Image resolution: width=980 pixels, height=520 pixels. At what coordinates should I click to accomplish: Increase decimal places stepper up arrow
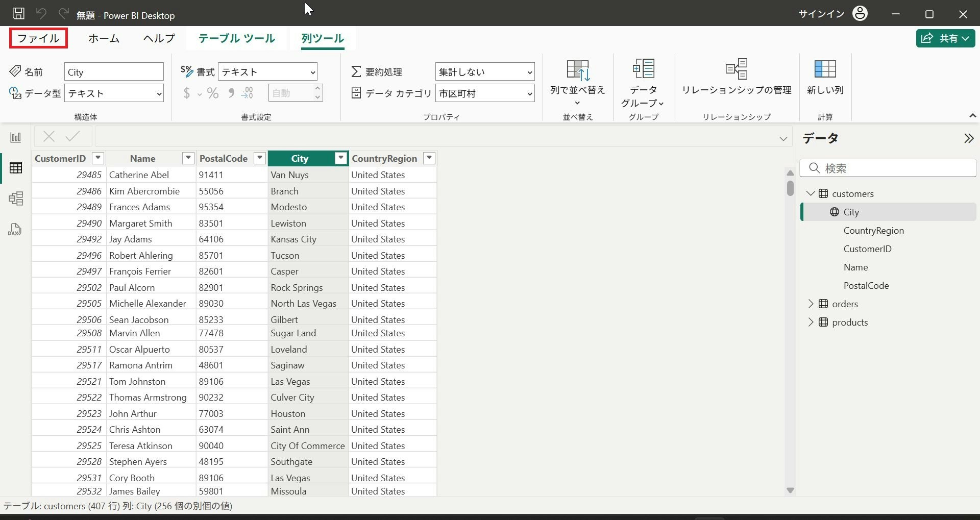point(317,89)
